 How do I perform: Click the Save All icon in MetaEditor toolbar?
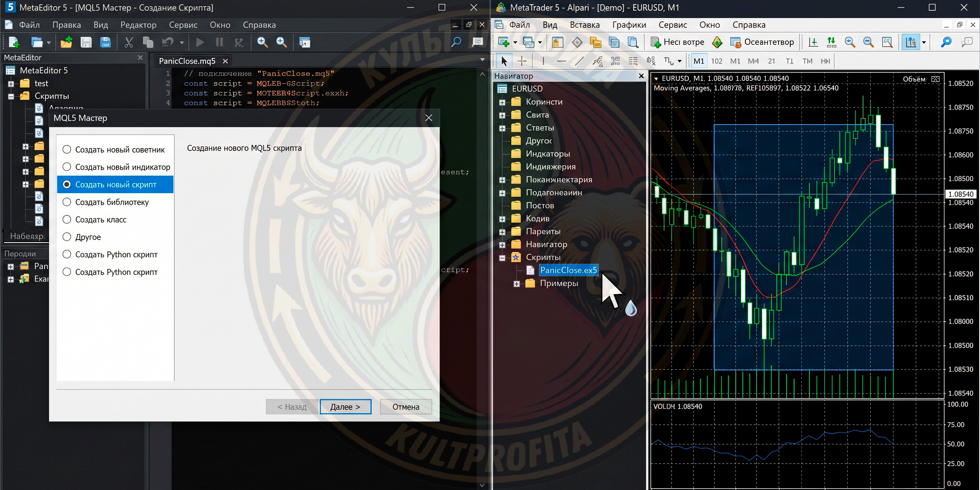pyautogui.click(x=105, y=42)
